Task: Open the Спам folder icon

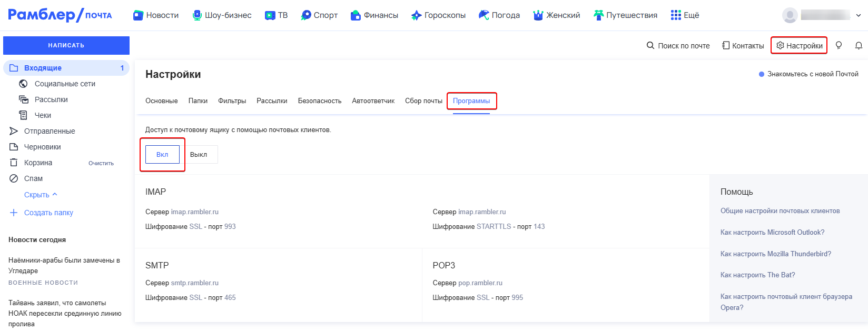Action: 14,178
